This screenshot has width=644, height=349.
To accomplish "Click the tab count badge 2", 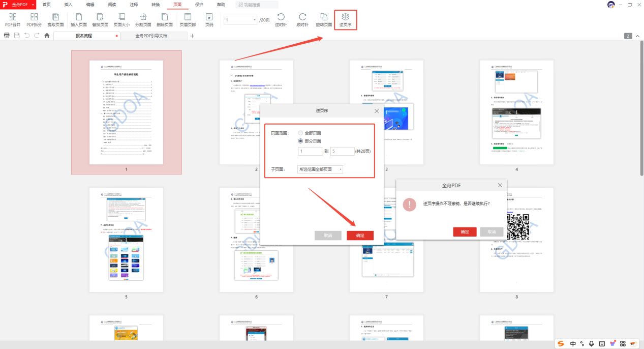I will [x=628, y=36].
